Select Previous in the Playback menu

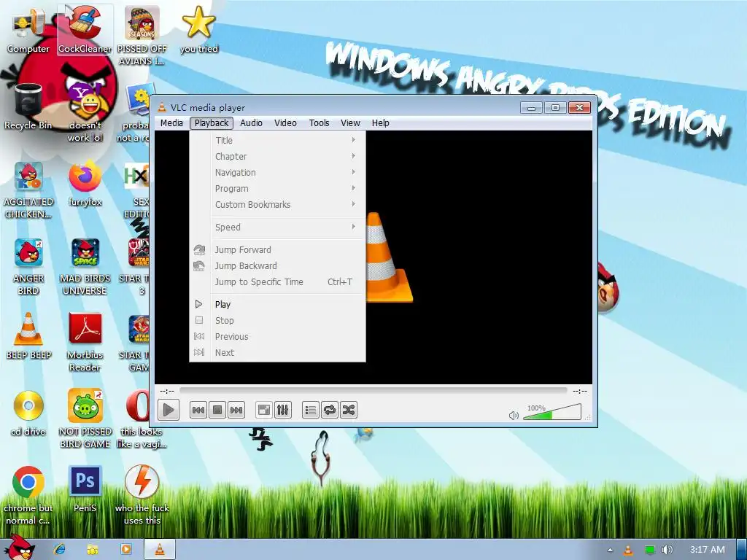(x=278, y=337)
